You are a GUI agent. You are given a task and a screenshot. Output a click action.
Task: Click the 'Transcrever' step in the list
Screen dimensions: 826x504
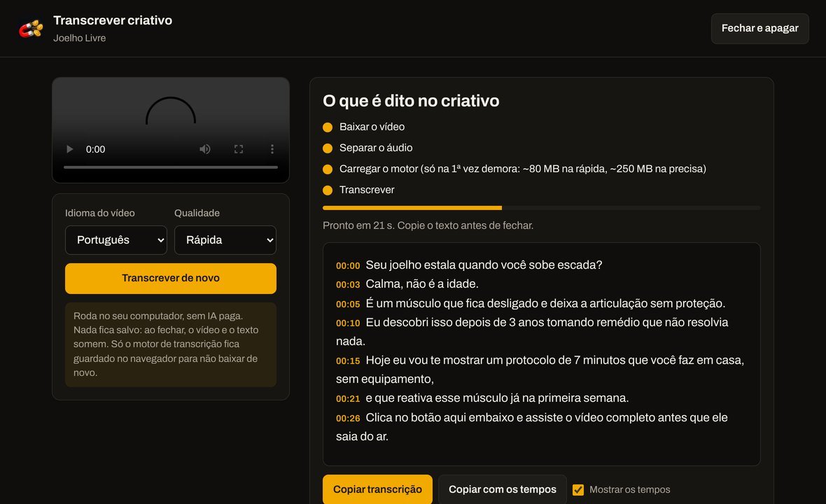click(367, 190)
